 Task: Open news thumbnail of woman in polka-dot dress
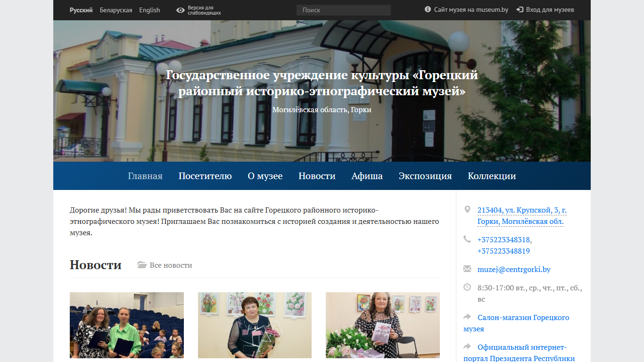coord(383,325)
